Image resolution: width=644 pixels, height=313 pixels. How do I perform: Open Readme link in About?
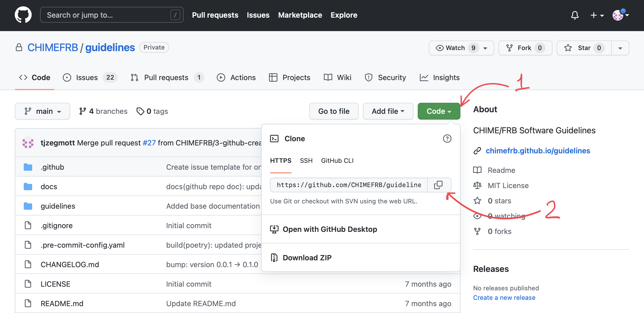click(501, 170)
